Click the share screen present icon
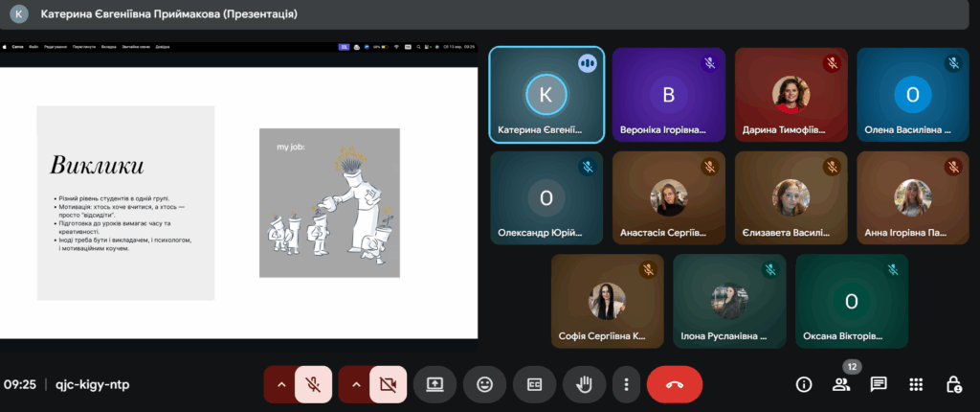 434,384
